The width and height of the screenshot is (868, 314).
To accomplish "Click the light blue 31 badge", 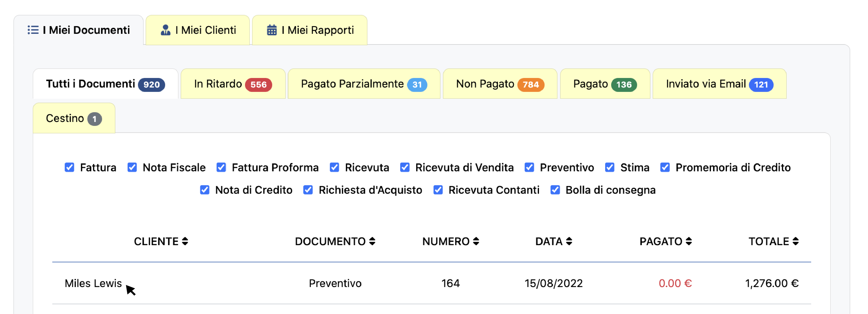I will [x=417, y=85].
